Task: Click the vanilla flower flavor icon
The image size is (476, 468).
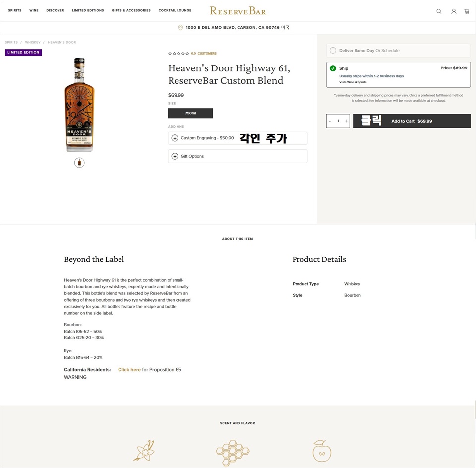Action: [x=144, y=450]
